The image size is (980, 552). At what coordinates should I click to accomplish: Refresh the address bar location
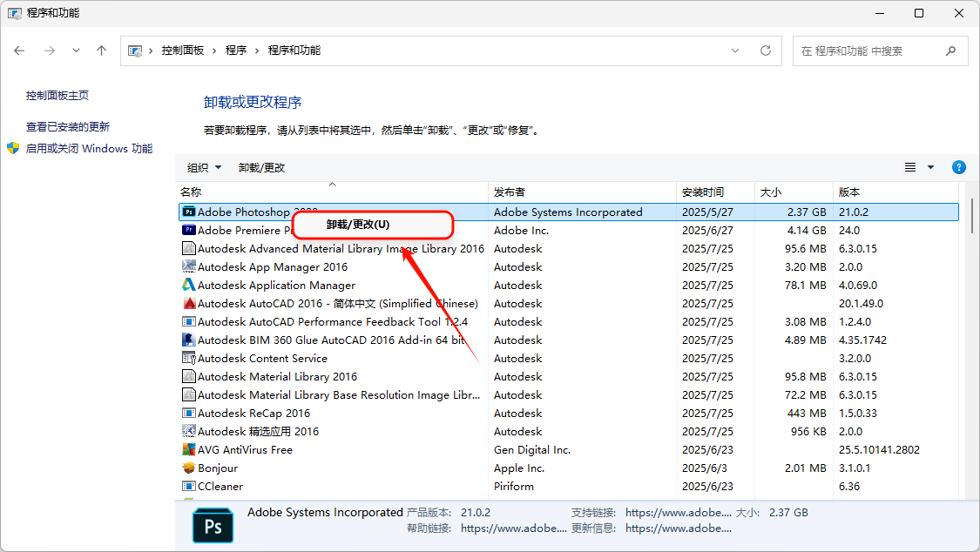[766, 50]
